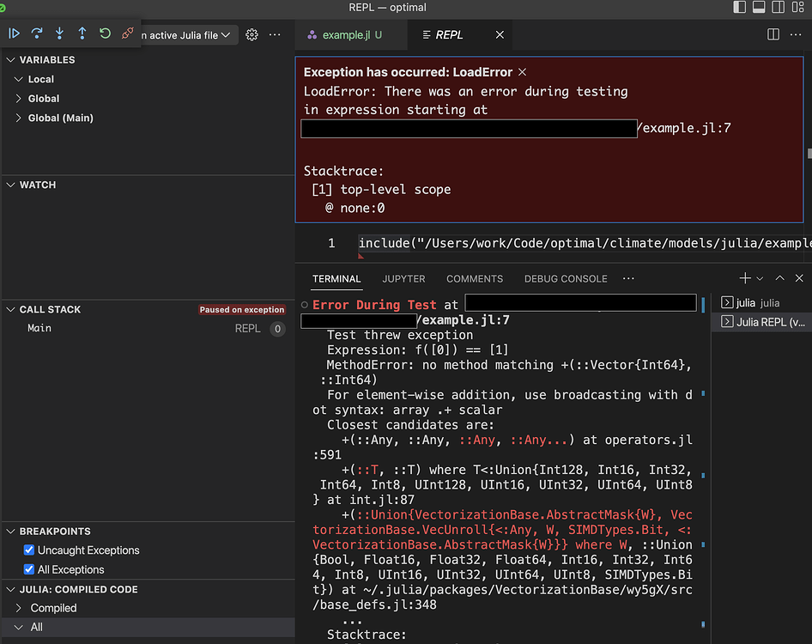Split the editor to the right

point(773,34)
